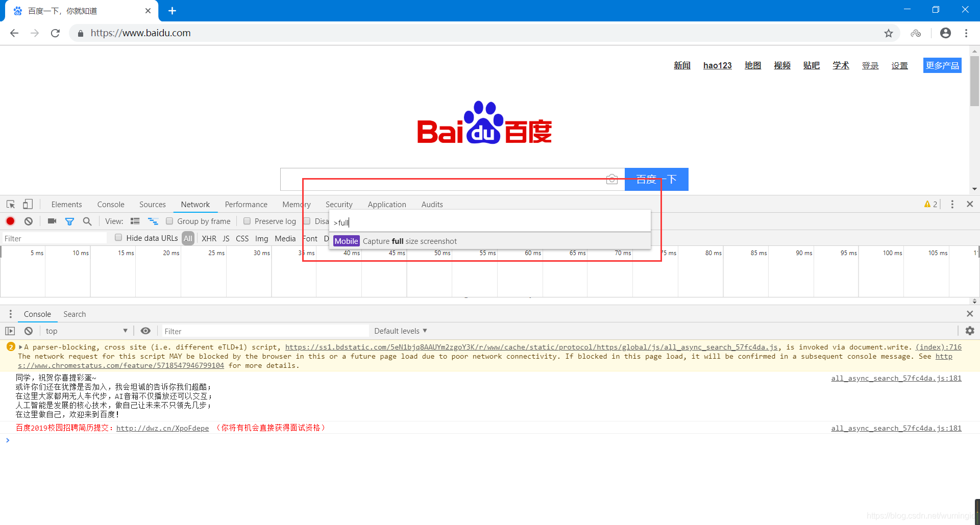Image resolution: width=980 pixels, height=525 pixels.
Task: Show overview waterfall view icon
Action: pos(153,221)
